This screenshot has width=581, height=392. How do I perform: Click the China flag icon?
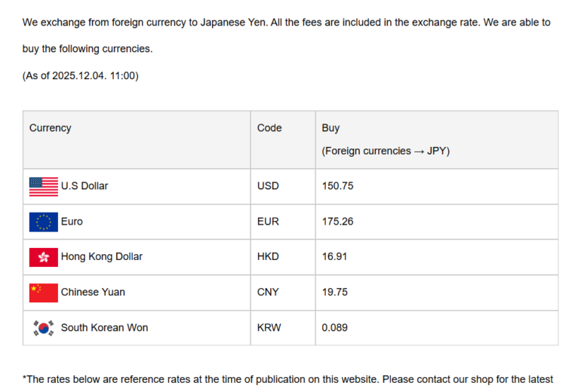click(x=43, y=292)
